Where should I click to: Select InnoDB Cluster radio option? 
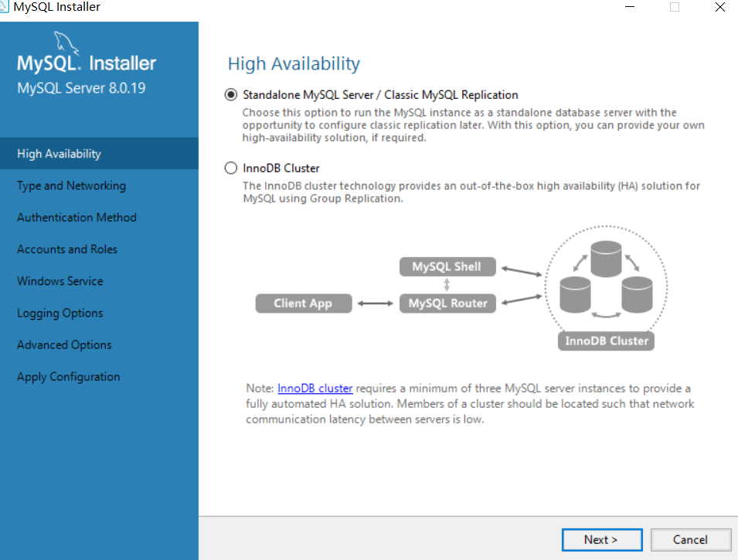(x=230, y=168)
